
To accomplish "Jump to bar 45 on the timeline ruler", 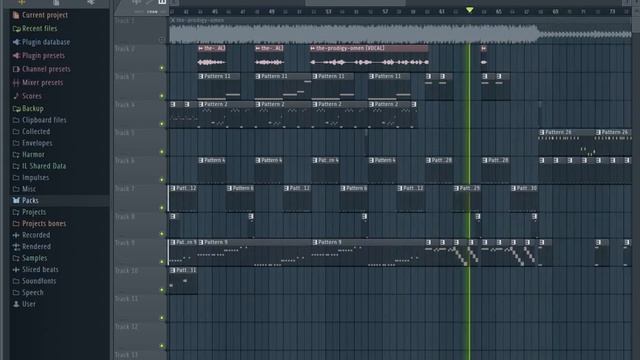I will coord(215,12).
